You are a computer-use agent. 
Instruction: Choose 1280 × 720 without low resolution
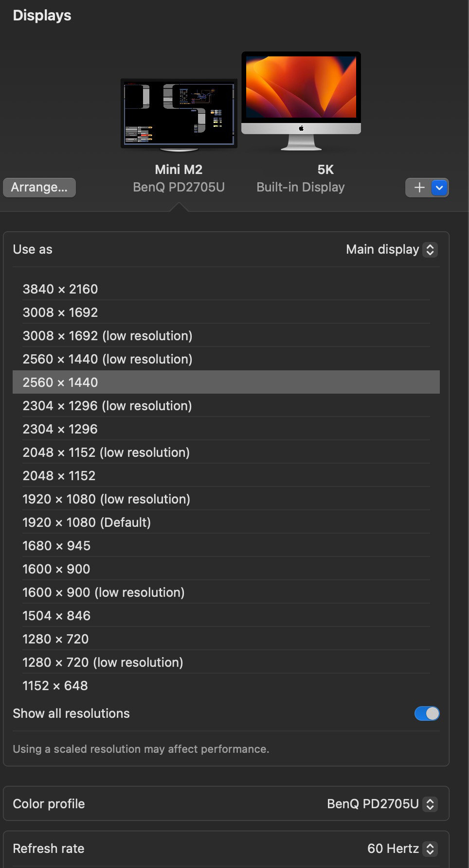pyautogui.click(x=226, y=639)
